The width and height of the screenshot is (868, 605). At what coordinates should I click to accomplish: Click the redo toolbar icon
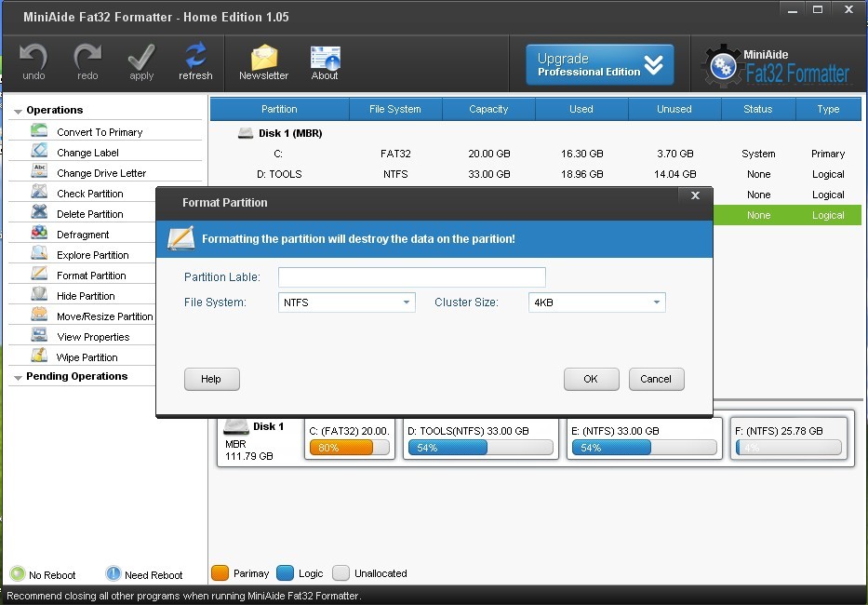(87, 57)
